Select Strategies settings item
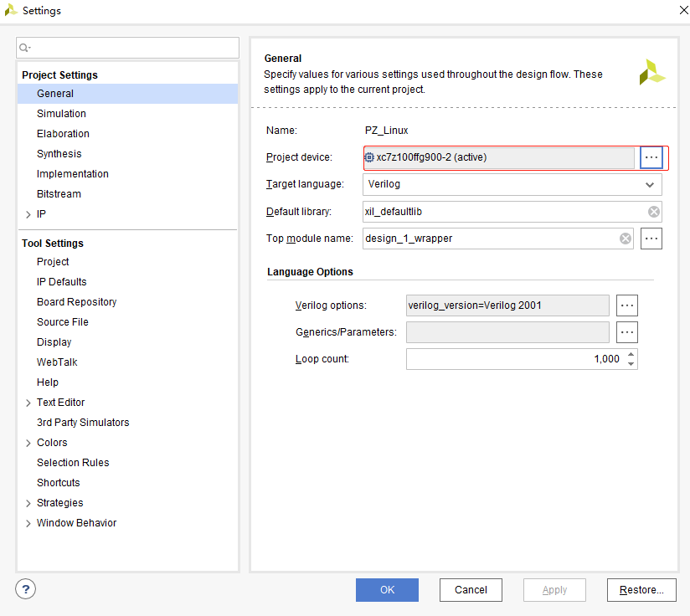 pyautogui.click(x=59, y=502)
